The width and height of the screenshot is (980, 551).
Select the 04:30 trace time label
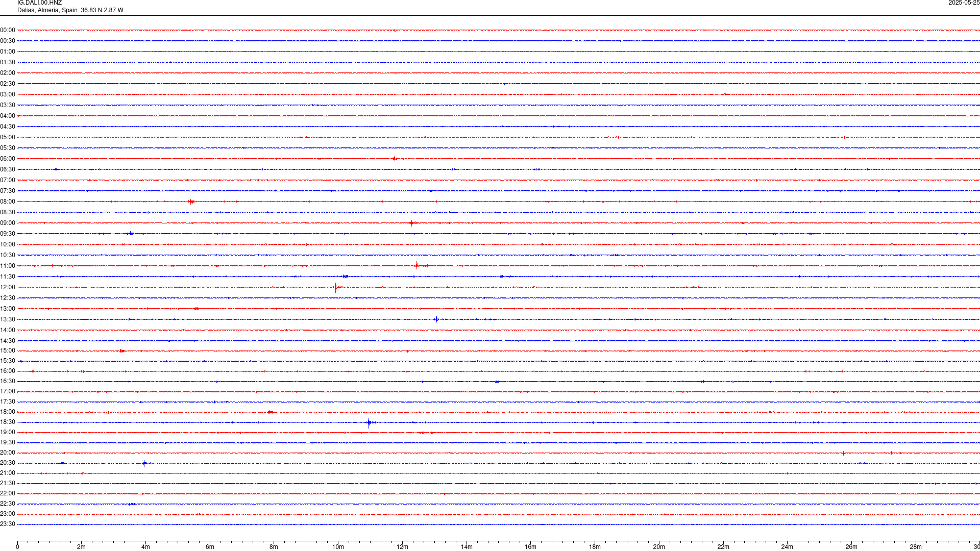[8, 127]
